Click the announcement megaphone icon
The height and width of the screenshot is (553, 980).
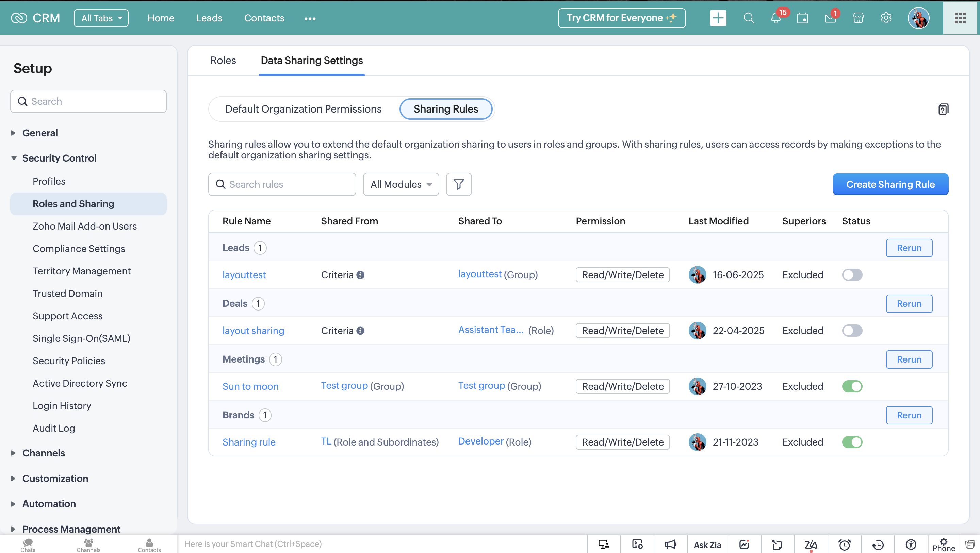tap(670, 544)
